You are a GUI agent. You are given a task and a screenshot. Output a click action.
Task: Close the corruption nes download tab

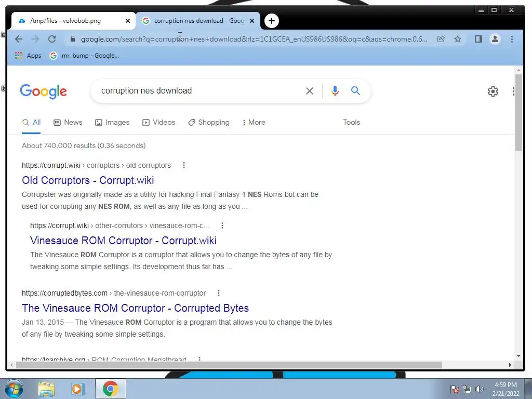252,21
